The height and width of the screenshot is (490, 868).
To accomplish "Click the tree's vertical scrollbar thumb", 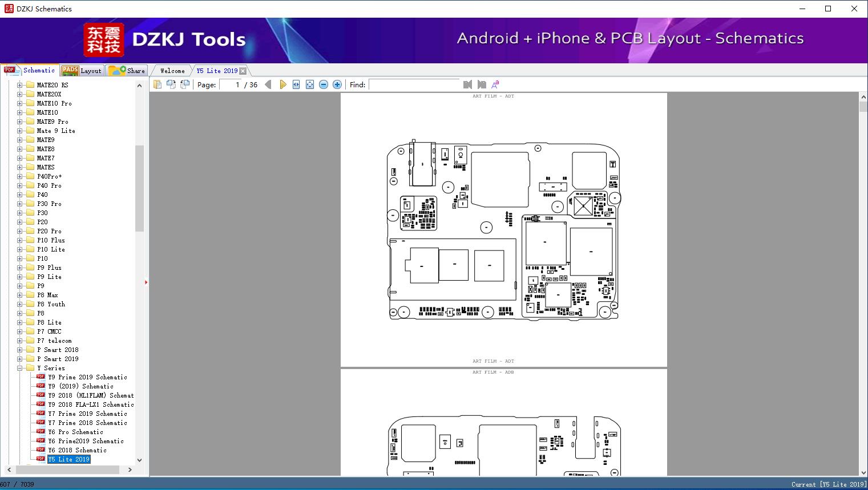I will point(139,188).
